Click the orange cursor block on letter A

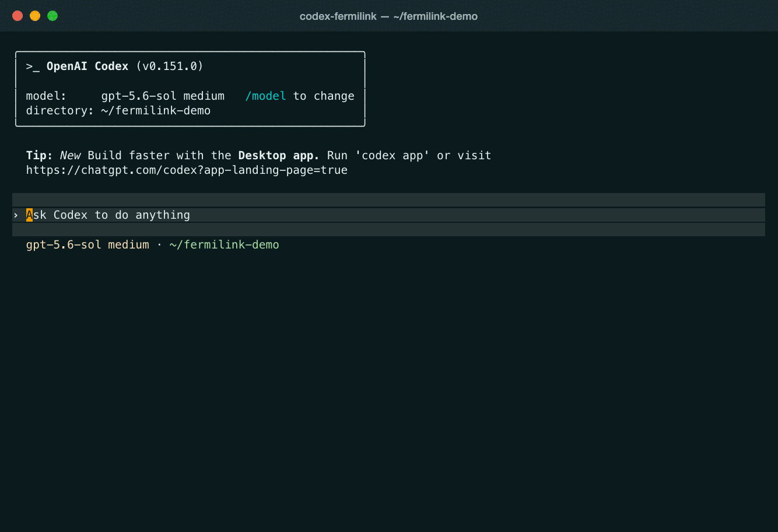29,215
